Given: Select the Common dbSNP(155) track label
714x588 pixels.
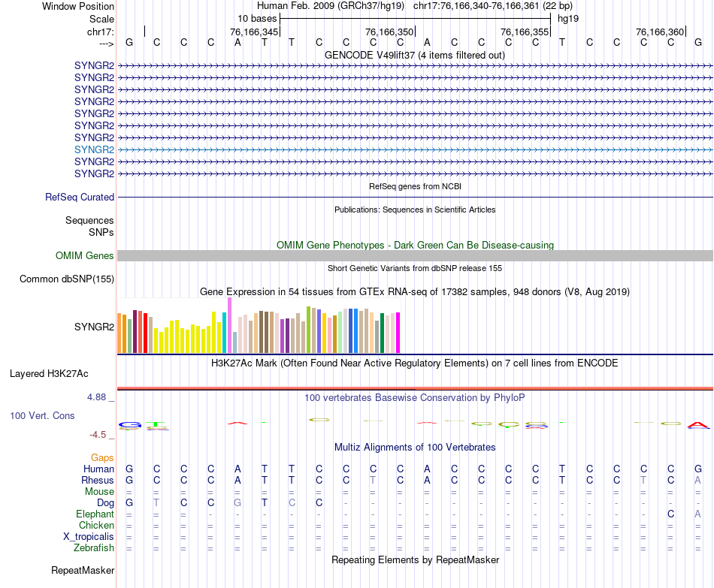Looking at the screenshot, I should [67, 279].
